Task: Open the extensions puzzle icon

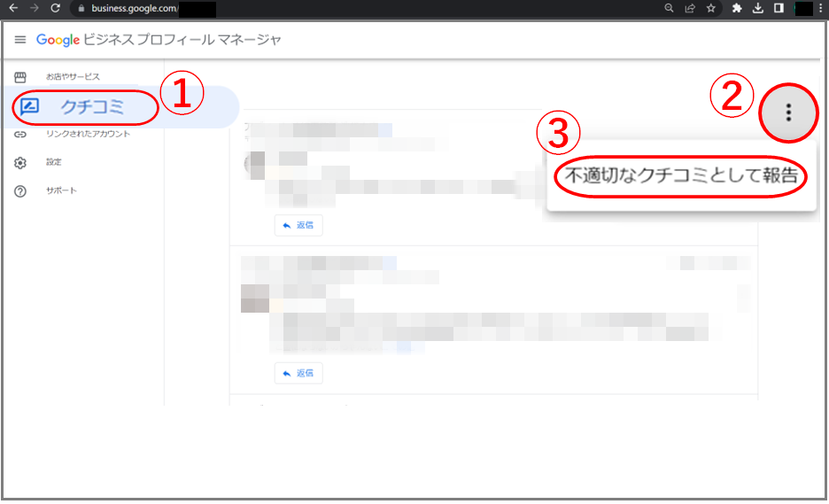Action: pyautogui.click(x=737, y=8)
